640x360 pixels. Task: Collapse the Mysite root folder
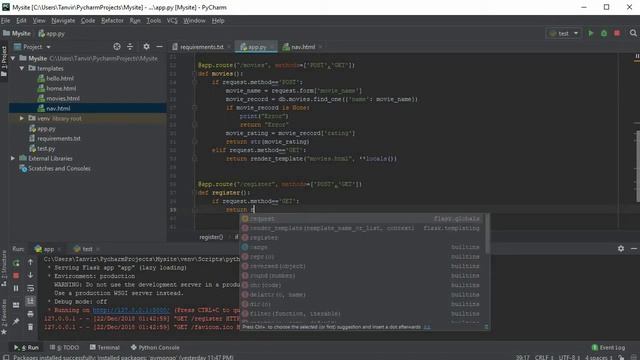coord(13,58)
